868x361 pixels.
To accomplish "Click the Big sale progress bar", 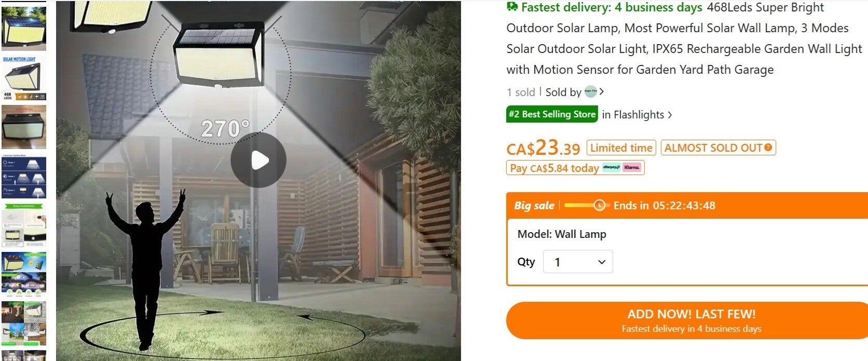I will (586, 205).
